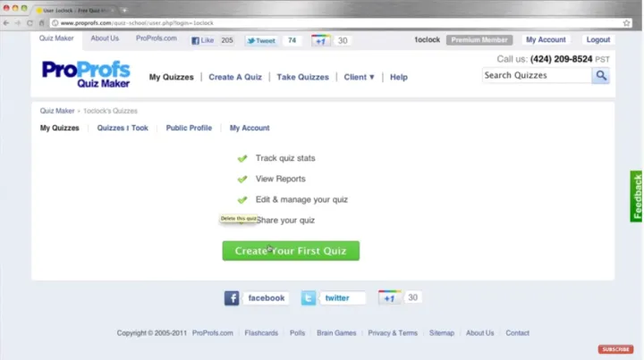Click Create Your First Quiz button
Image resolution: width=644 pixels, height=360 pixels.
click(x=291, y=250)
